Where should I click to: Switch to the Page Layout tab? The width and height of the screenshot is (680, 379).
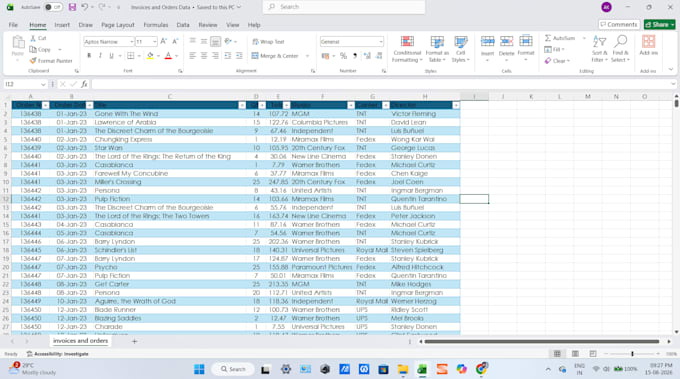click(118, 25)
